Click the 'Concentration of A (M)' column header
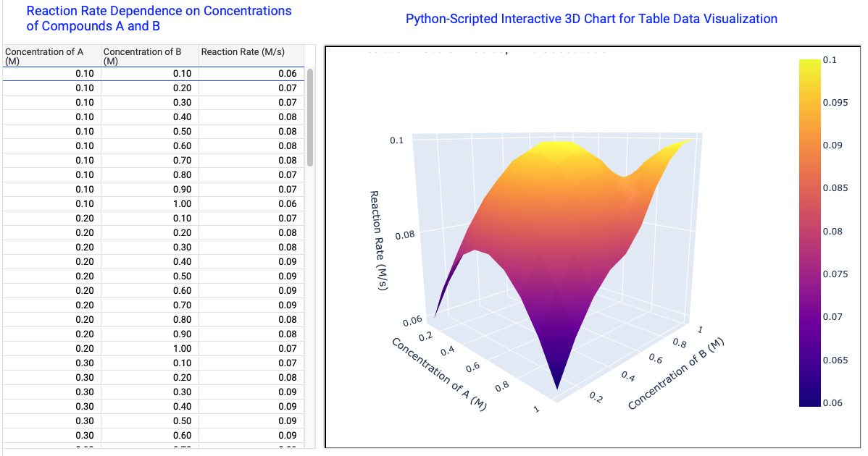868x456 pixels. pyautogui.click(x=44, y=56)
